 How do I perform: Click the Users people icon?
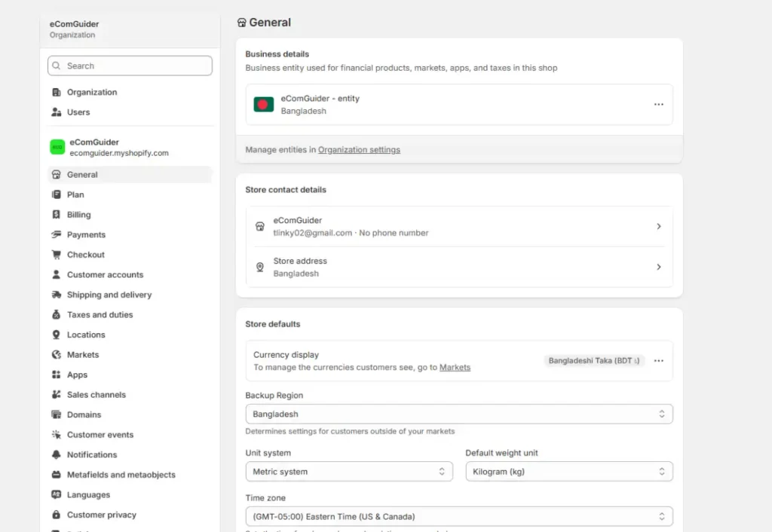[56, 112]
